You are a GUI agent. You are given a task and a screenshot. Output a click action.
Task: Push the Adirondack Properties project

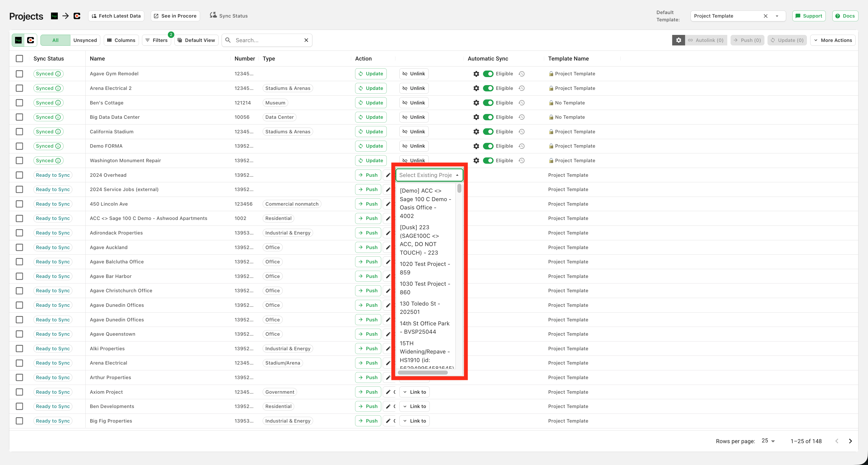(x=368, y=233)
